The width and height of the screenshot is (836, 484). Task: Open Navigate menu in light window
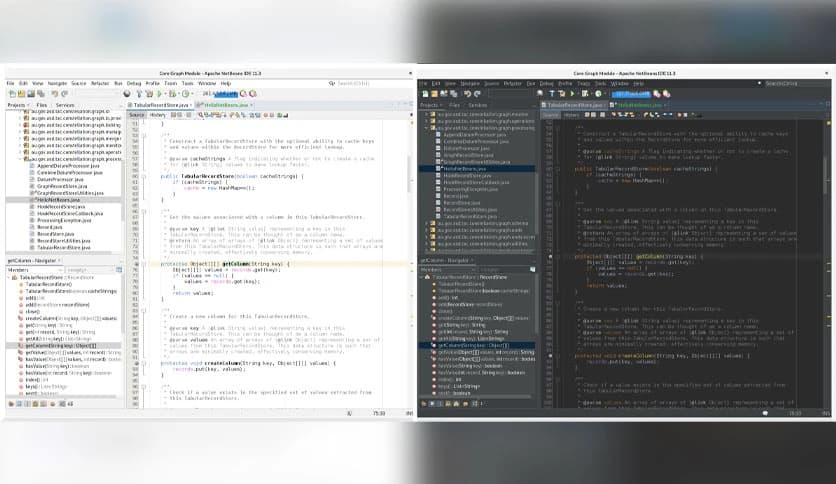[x=58, y=84]
